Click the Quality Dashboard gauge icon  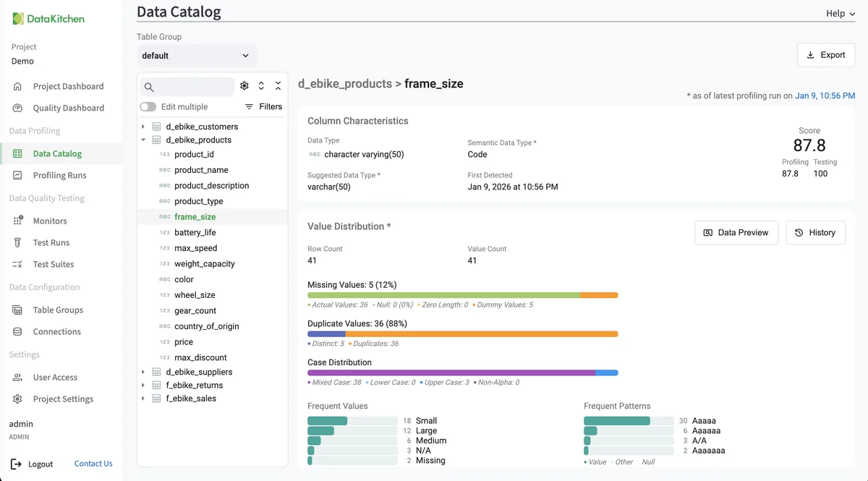click(18, 108)
